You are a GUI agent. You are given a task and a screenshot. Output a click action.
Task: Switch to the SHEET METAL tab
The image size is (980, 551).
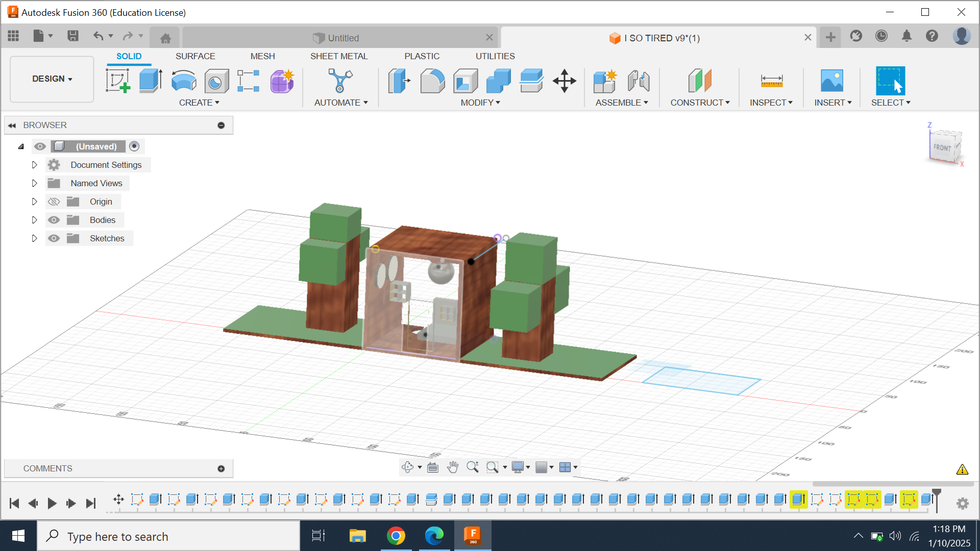click(339, 56)
